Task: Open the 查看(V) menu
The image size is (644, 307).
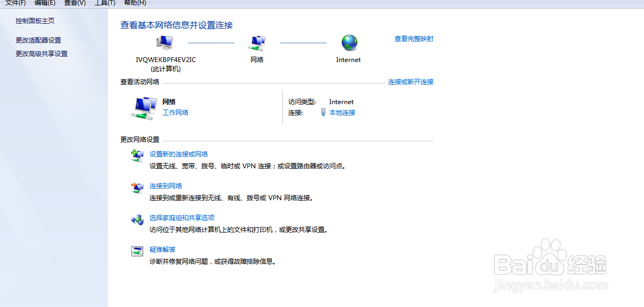Action: (74, 3)
